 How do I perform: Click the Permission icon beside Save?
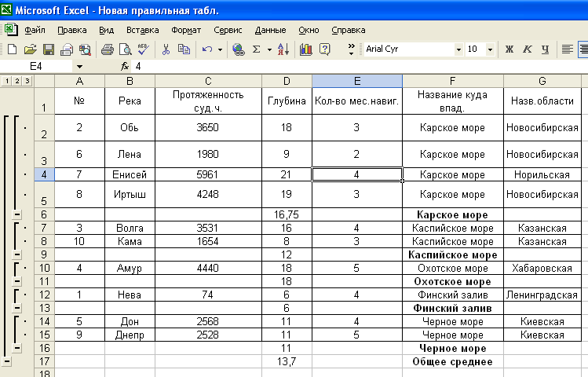click(x=67, y=49)
